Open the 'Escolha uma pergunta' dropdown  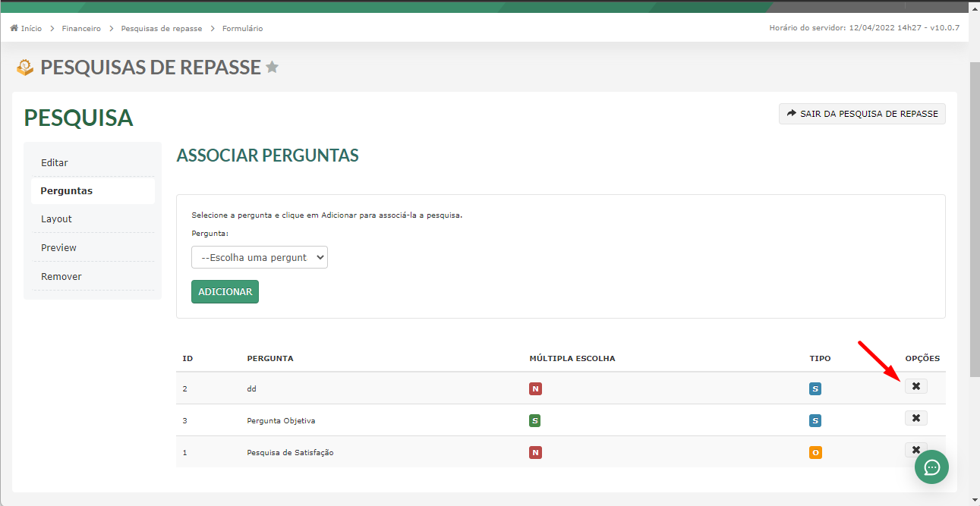(x=260, y=257)
